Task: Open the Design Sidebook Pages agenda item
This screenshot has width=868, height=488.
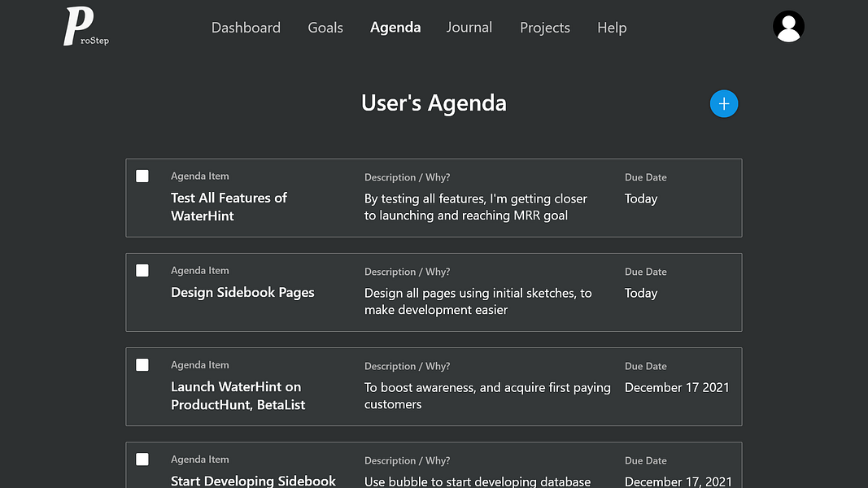Action: pyautogui.click(x=242, y=293)
